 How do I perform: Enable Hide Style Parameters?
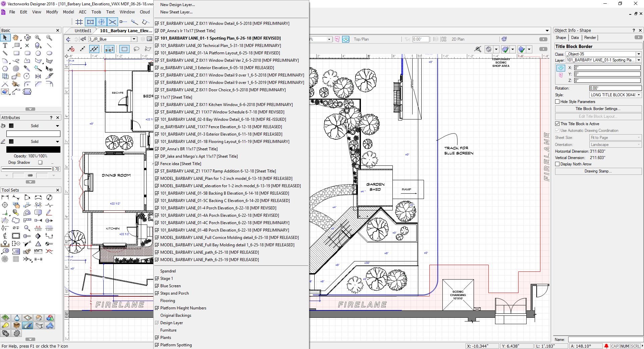[x=557, y=102]
